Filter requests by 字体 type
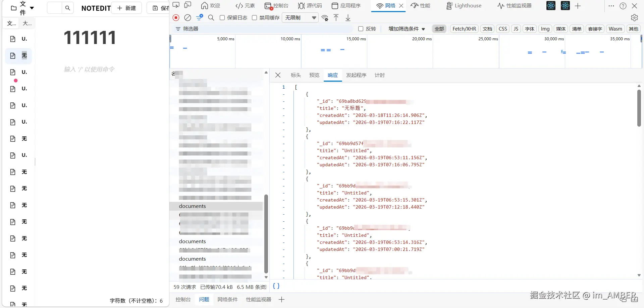644x308 pixels. [530, 29]
